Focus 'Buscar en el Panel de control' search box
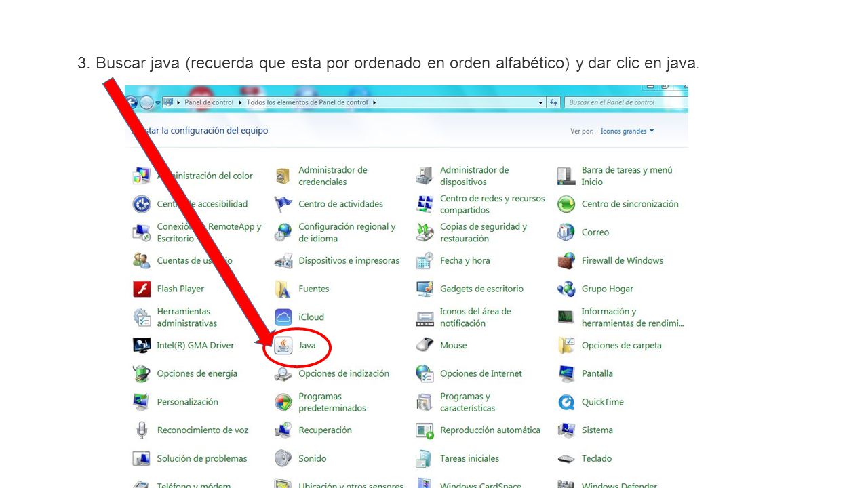 click(x=625, y=102)
